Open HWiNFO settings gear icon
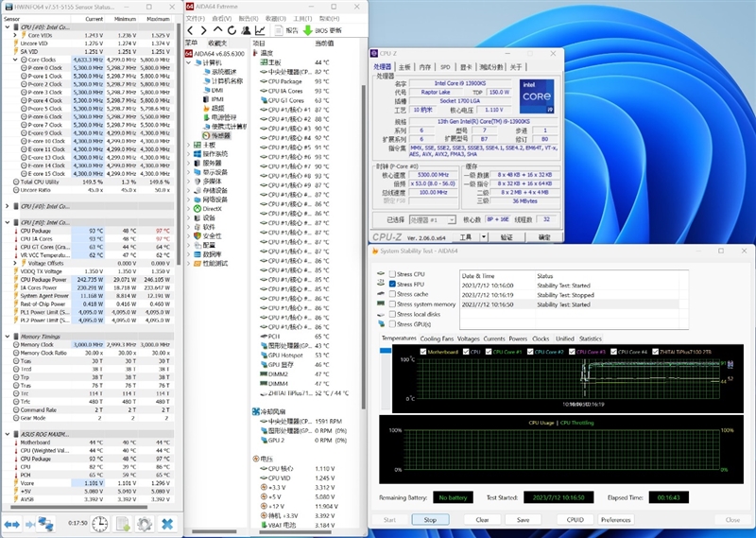Viewport: 756px width, 538px height. coord(145,524)
